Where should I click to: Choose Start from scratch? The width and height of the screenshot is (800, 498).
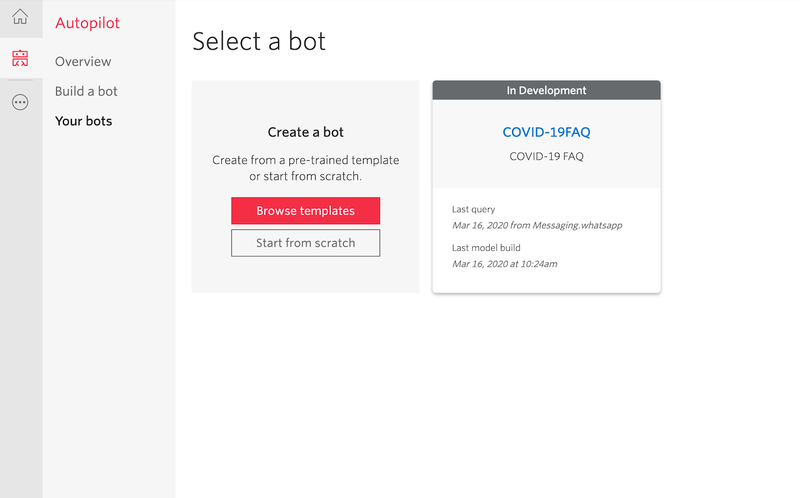click(x=306, y=243)
